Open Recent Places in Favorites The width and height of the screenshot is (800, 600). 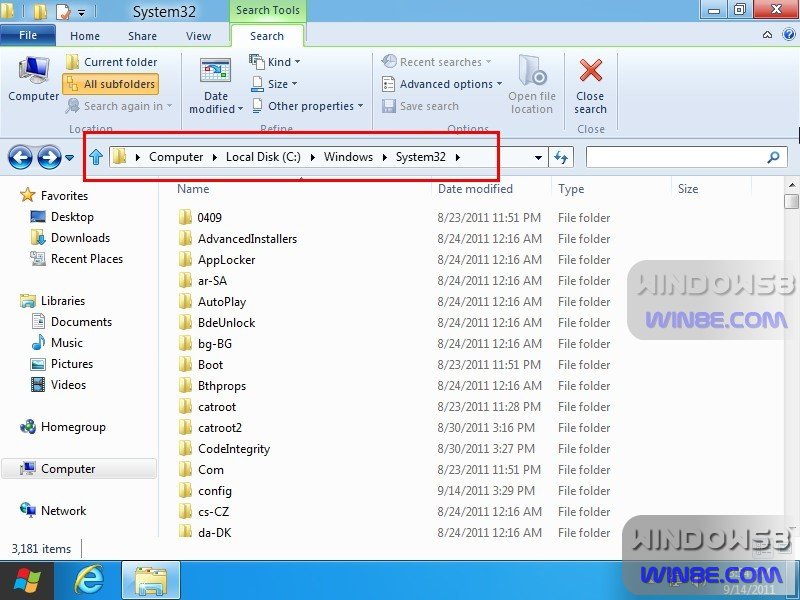pyautogui.click(x=77, y=259)
